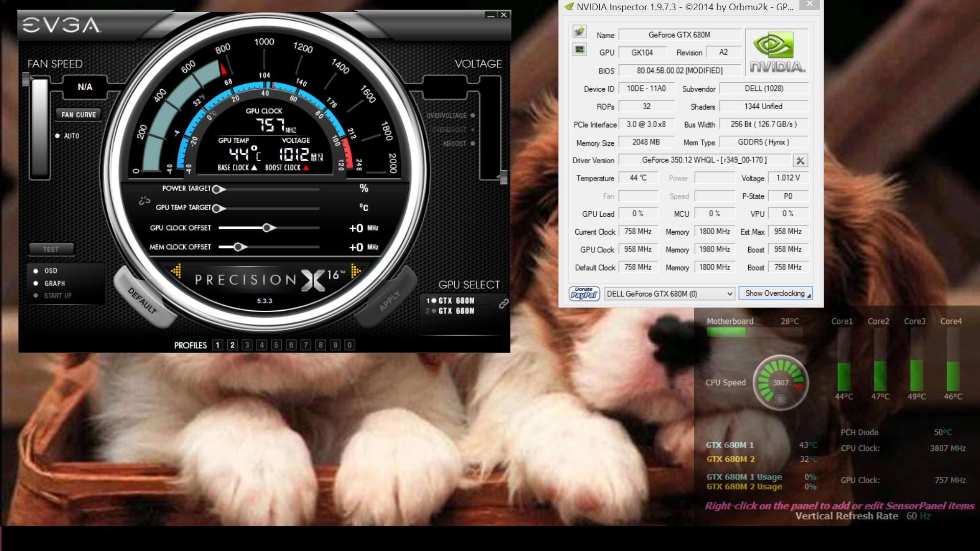Enable the OVERVOLTAGE option

(451, 116)
